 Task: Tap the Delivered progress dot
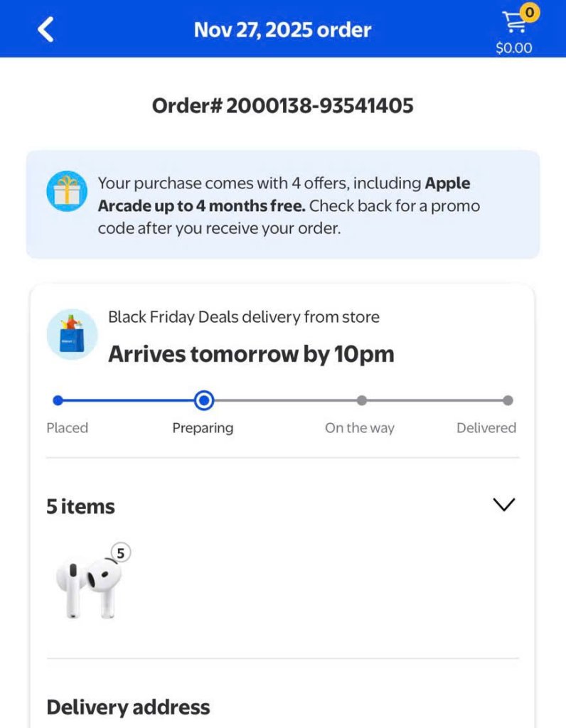pos(508,400)
